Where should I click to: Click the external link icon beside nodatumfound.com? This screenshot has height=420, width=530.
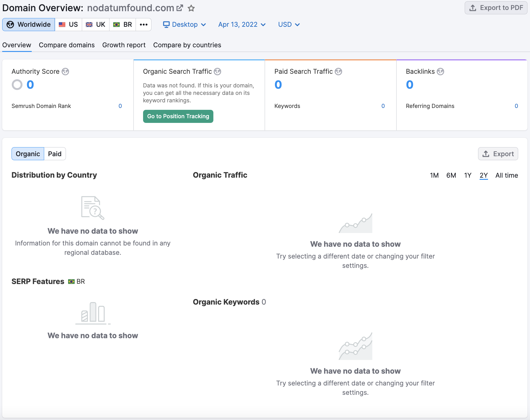point(180,8)
